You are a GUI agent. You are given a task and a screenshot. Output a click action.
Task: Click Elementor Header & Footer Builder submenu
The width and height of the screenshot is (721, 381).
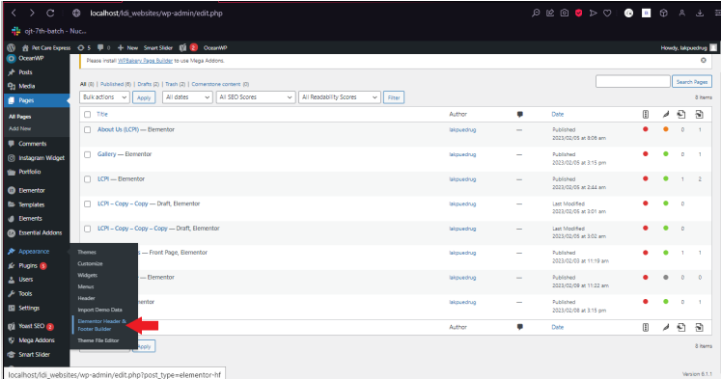[102, 325]
